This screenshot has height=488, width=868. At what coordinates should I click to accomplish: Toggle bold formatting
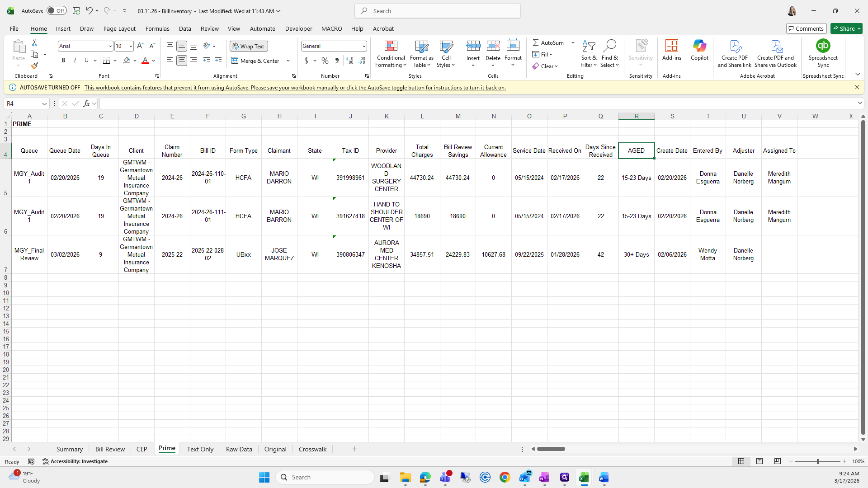coord(63,61)
